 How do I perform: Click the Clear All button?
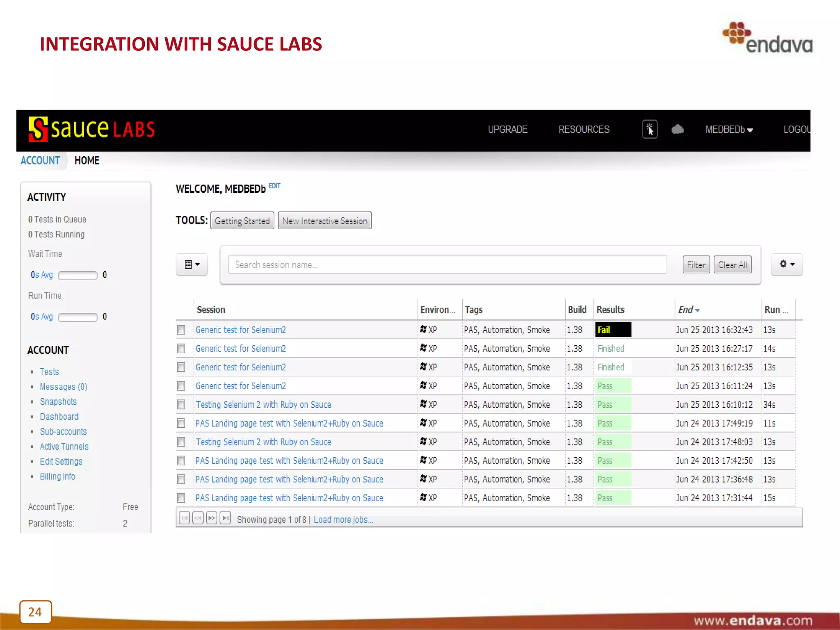[x=732, y=265]
